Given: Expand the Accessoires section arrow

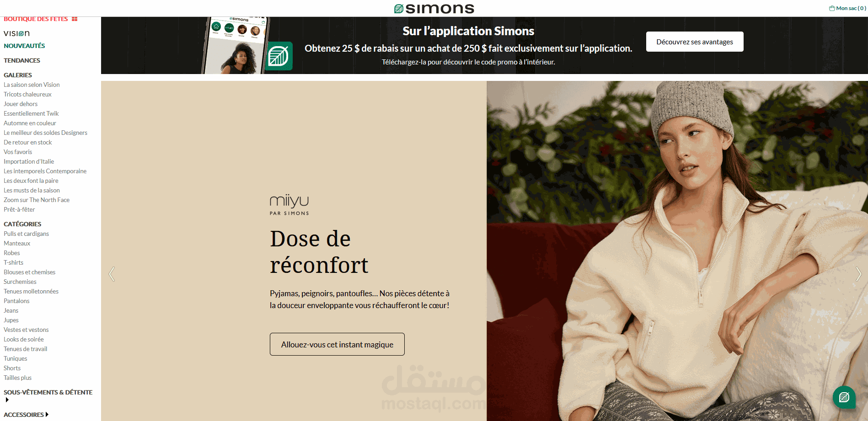Looking at the screenshot, I should [x=47, y=415].
